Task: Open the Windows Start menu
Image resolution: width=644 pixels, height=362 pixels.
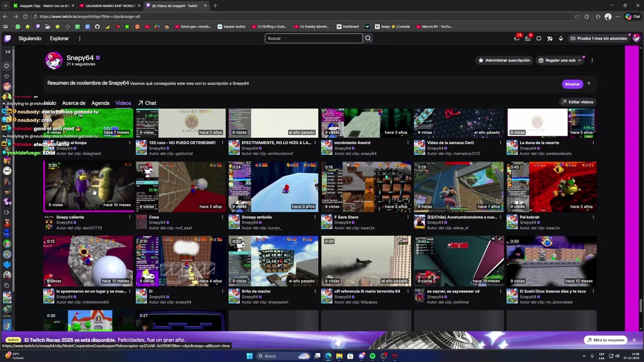Action: pyautogui.click(x=250, y=356)
